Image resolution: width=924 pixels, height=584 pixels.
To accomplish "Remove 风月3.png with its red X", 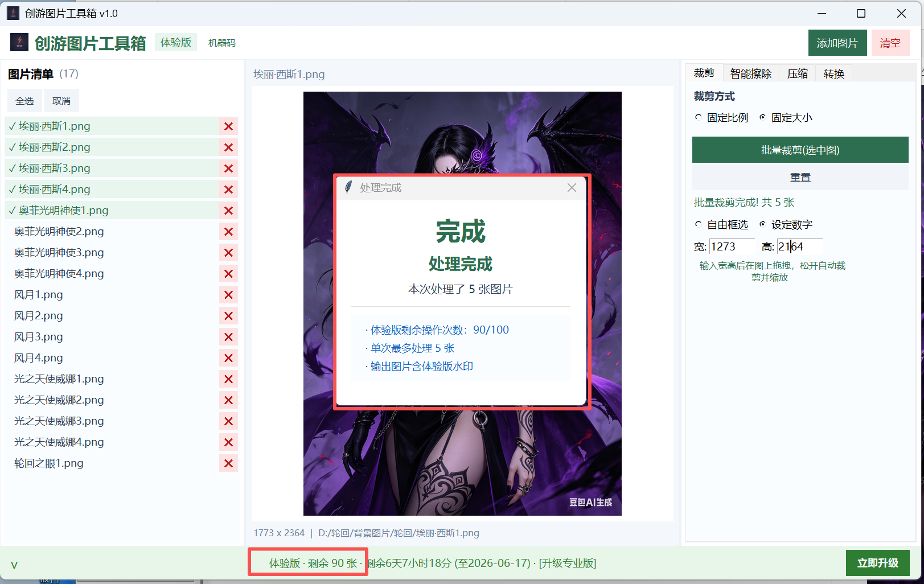I will point(228,337).
